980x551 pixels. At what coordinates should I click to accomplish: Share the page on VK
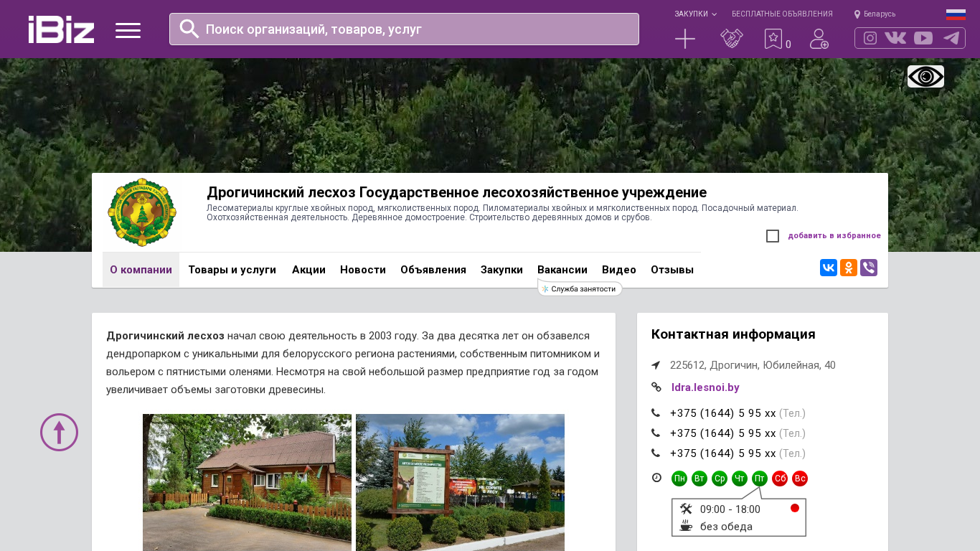829,268
